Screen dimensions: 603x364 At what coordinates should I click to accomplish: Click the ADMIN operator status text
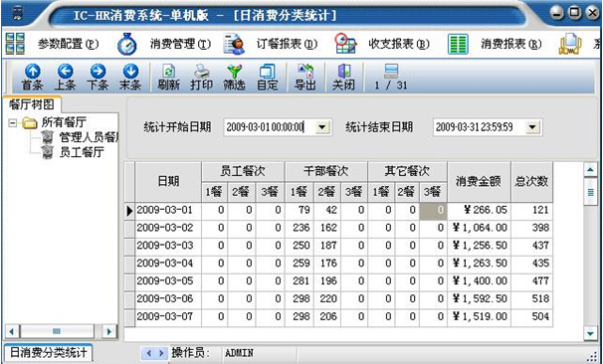239,353
